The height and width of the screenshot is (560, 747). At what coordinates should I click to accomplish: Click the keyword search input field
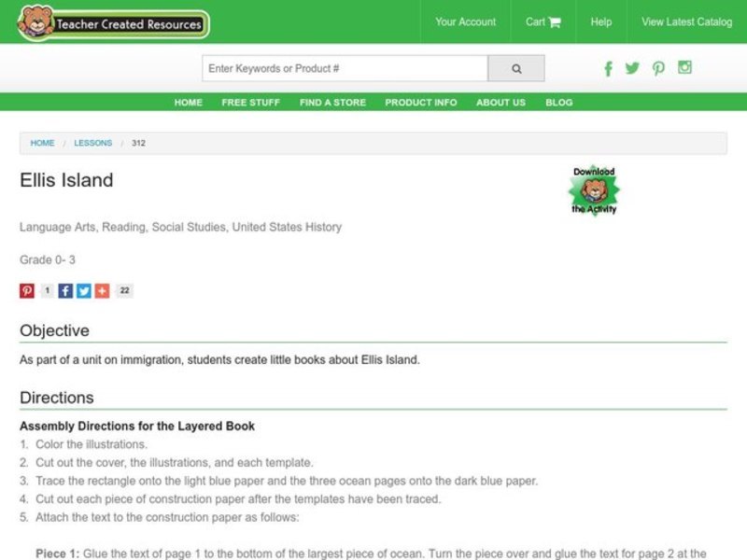click(345, 67)
